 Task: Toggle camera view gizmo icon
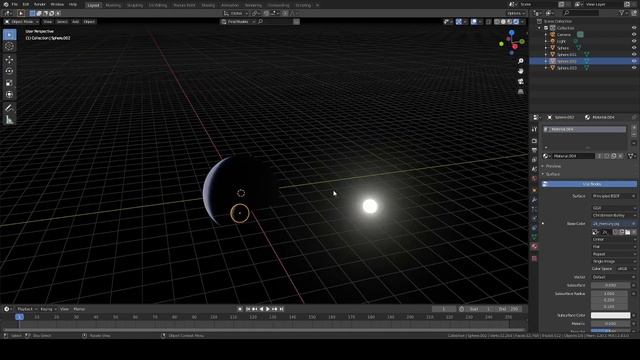(x=521, y=82)
